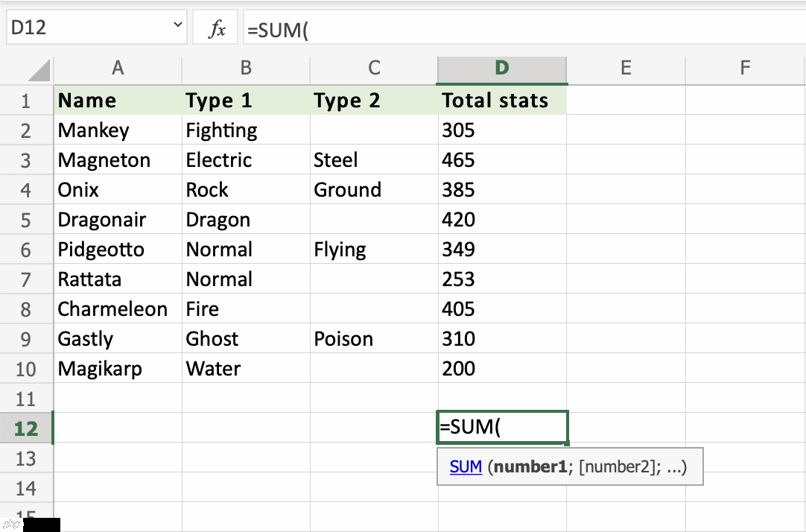This screenshot has width=806, height=532.
Task: Select row 6 header
Action: (26, 250)
